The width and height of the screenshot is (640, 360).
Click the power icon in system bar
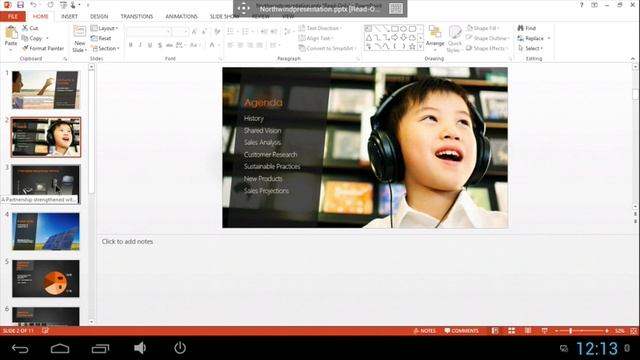pyautogui.click(x=180, y=348)
